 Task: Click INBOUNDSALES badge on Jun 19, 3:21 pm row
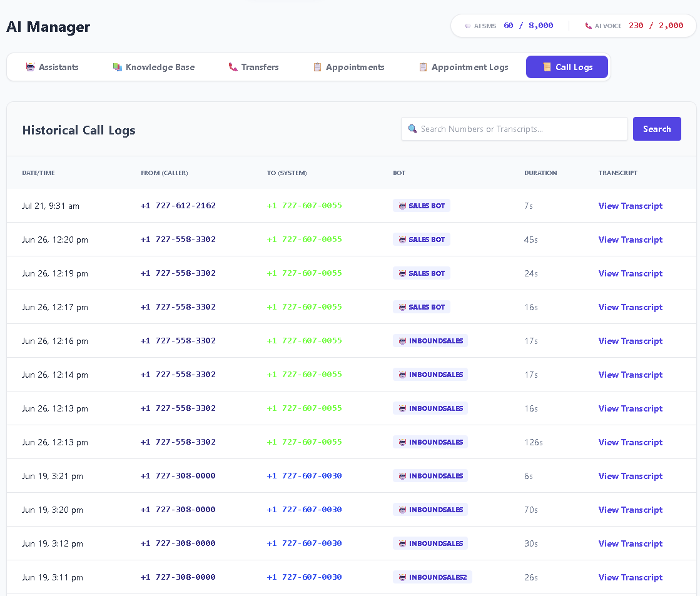point(430,476)
